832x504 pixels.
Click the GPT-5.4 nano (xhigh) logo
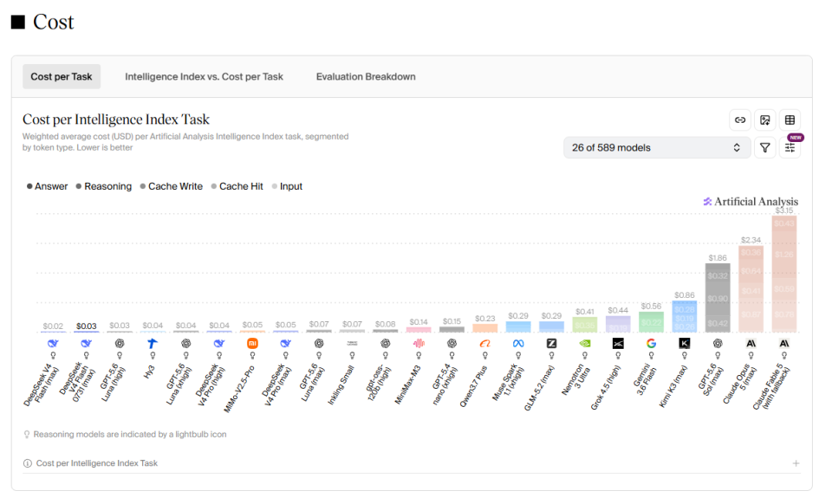pyautogui.click(x=452, y=344)
